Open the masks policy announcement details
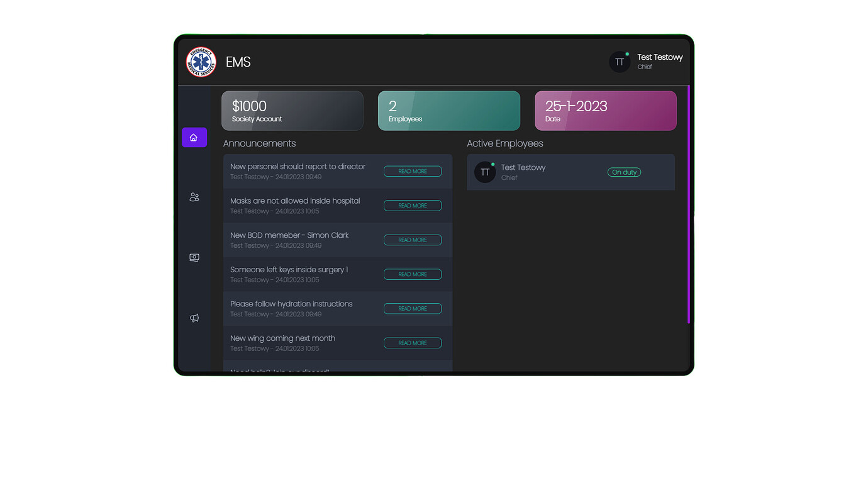This screenshot has width=868, height=488. (x=412, y=205)
